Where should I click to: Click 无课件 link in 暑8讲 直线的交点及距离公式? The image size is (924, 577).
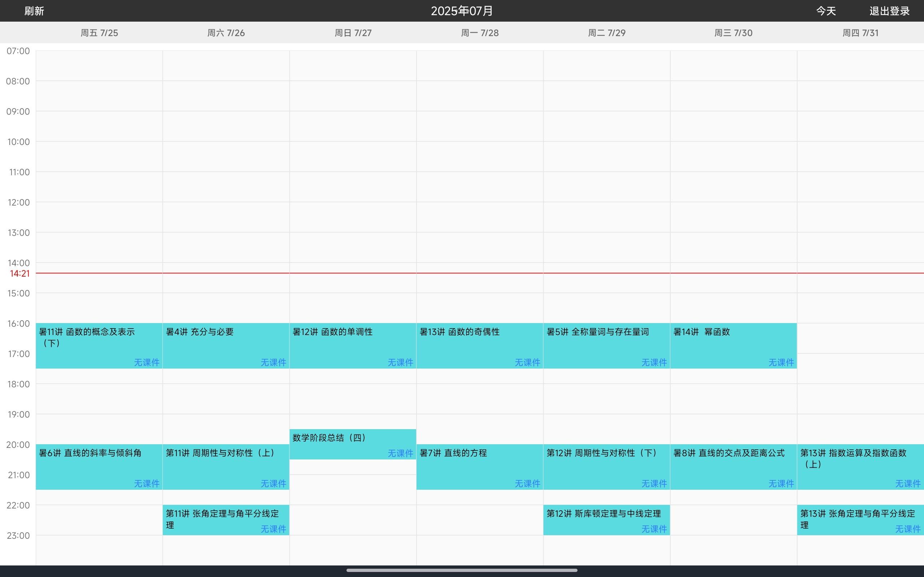(x=781, y=484)
